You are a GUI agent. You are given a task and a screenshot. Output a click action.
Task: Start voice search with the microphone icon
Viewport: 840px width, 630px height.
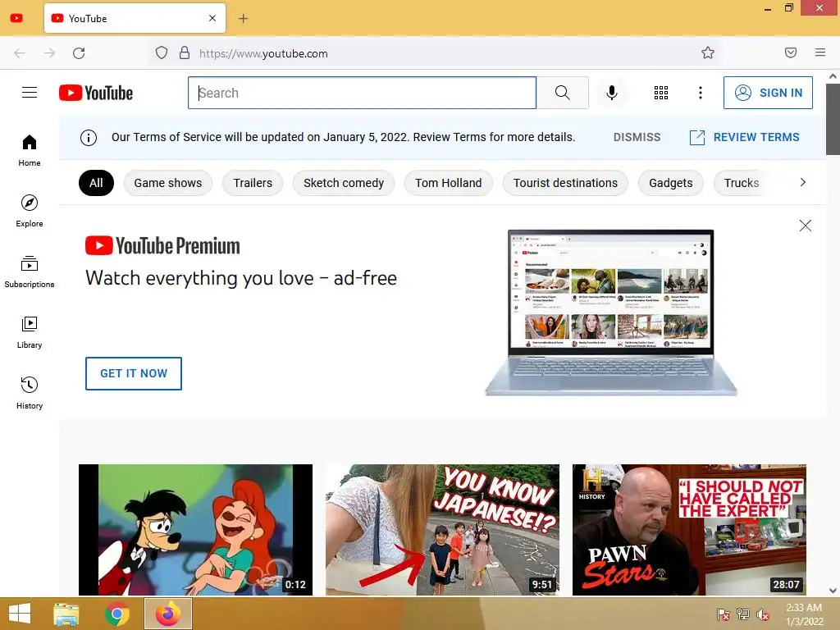coord(611,93)
